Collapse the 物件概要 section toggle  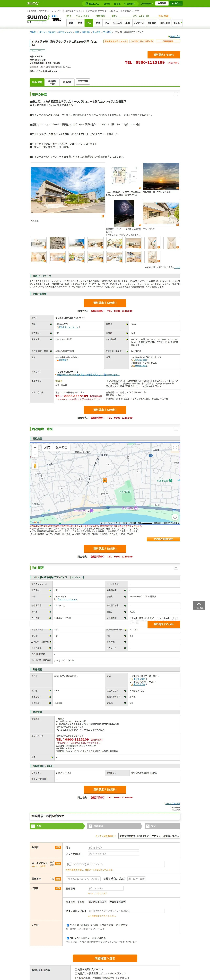click(176, 568)
